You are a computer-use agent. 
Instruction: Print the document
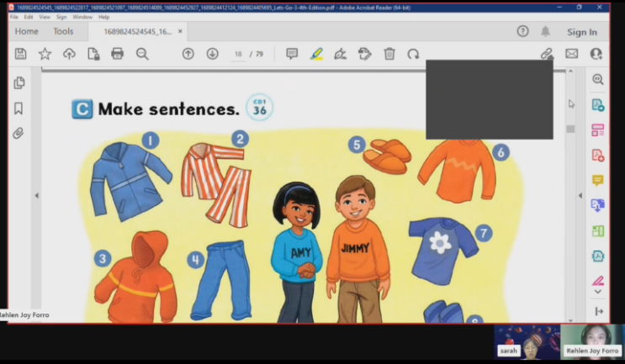[117, 54]
